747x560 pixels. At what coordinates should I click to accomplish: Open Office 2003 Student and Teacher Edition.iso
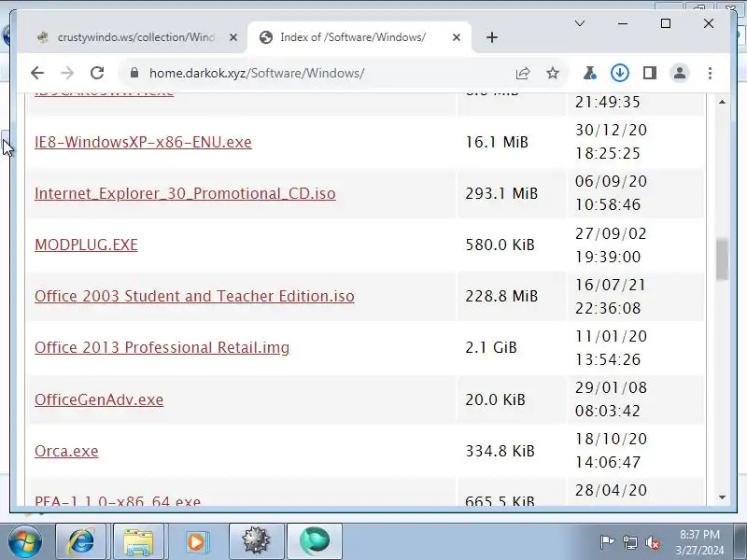click(194, 296)
